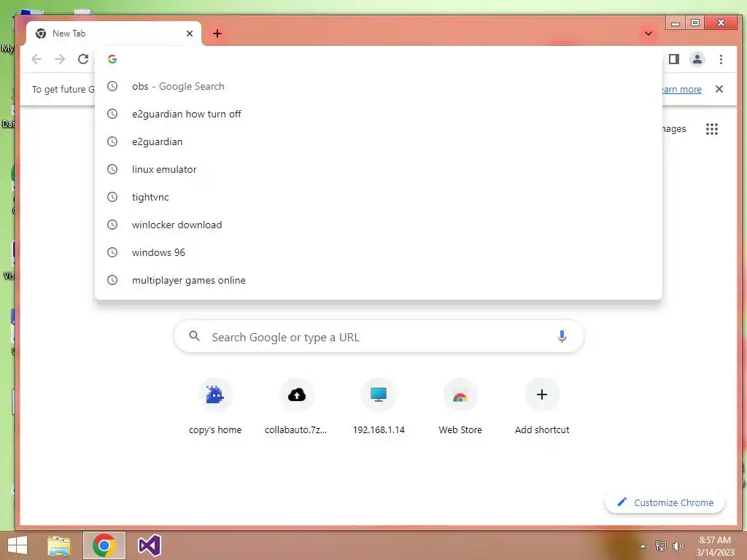This screenshot has height=560, width=747.
Task: Close the New Tab tab
Action: tap(190, 34)
